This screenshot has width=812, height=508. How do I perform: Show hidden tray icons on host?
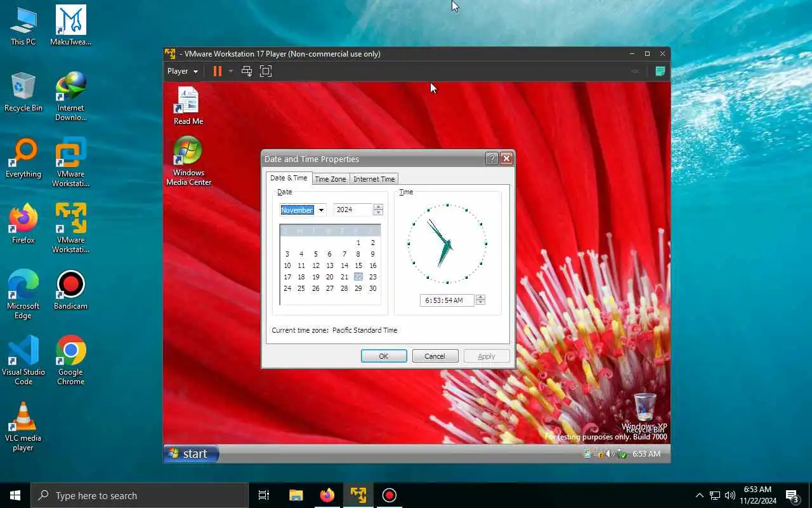(x=700, y=495)
